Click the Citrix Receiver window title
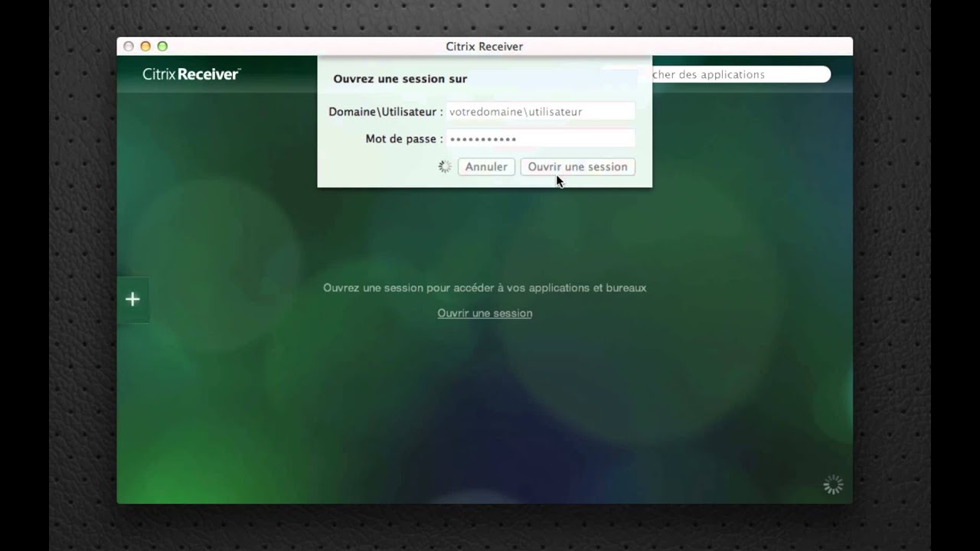The width and height of the screenshot is (980, 551). point(485,47)
